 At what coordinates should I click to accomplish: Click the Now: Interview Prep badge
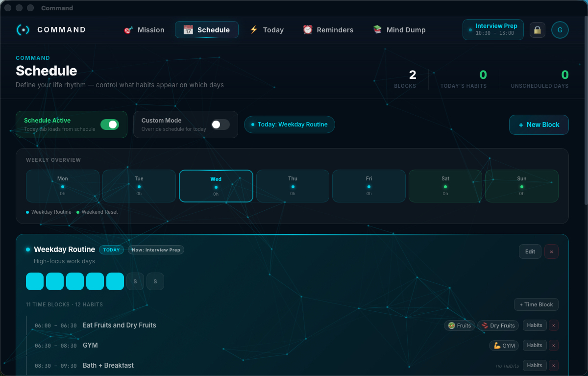(x=156, y=250)
